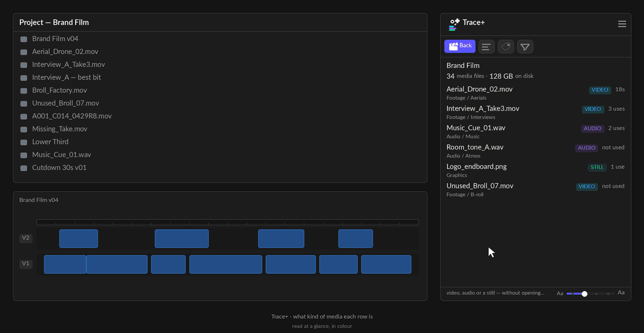Open the list view lines icon
The height and width of the screenshot is (333, 644).
coord(486,47)
